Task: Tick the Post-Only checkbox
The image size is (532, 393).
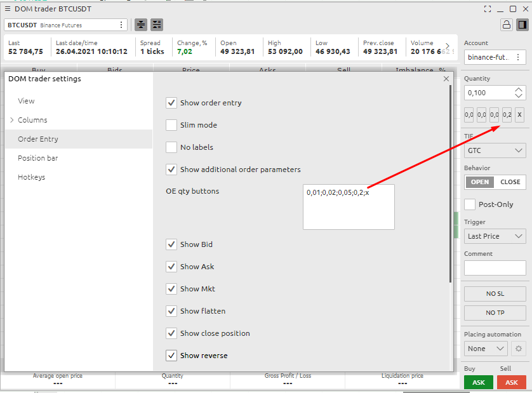Action: (x=470, y=204)
